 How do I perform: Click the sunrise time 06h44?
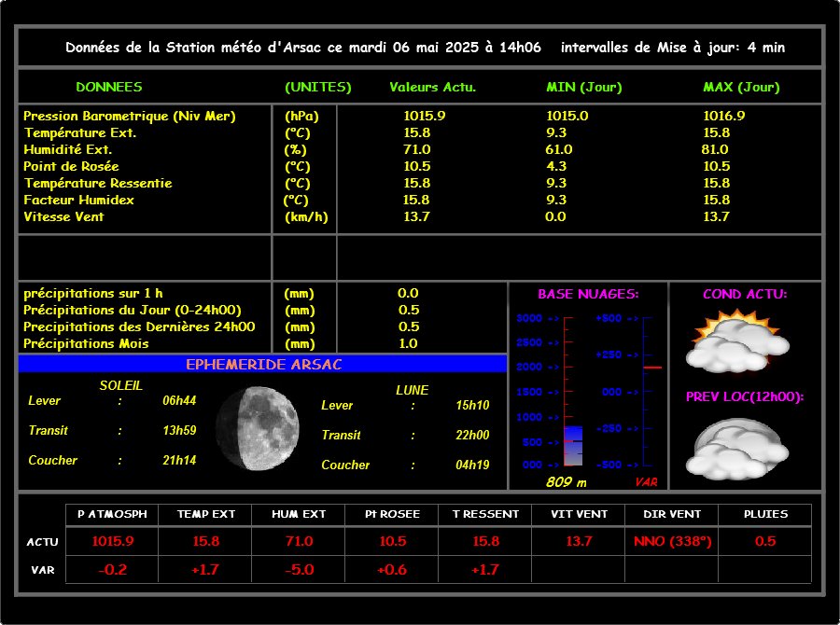[x=179, y=400]
